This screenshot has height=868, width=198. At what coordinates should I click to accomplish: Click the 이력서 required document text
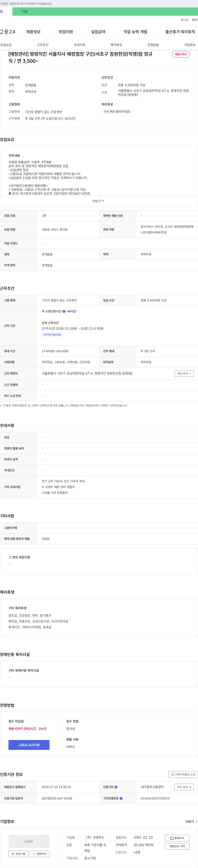coord(70,747)
